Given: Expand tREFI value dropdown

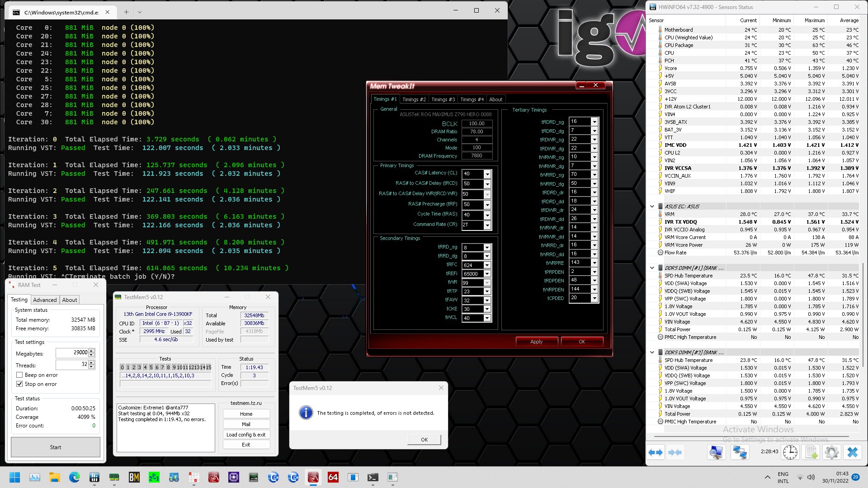Looking at the screenshot, I should 487,274.
